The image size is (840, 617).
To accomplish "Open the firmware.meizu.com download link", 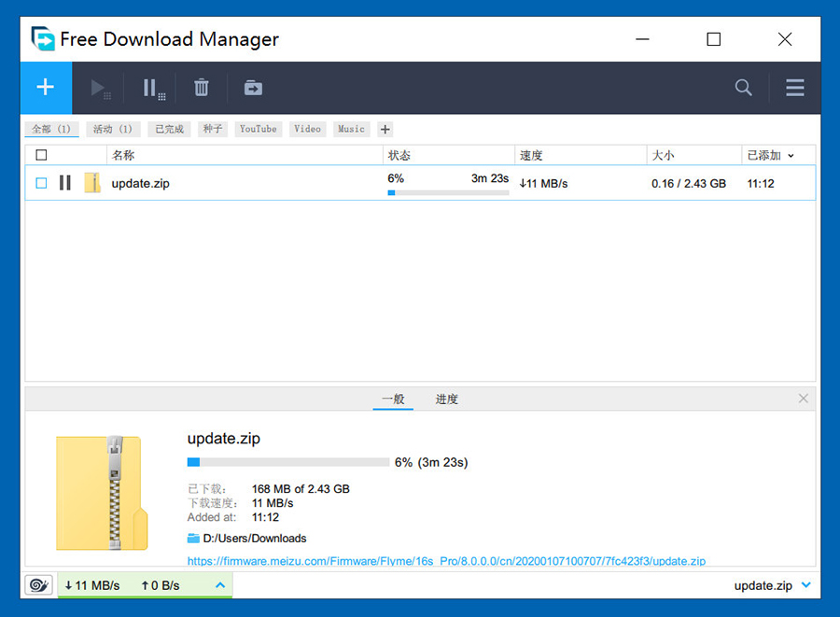I will [446, 561].
